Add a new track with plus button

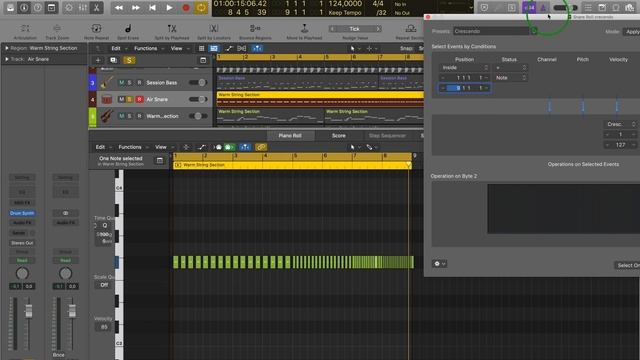(x=98, y=60)
